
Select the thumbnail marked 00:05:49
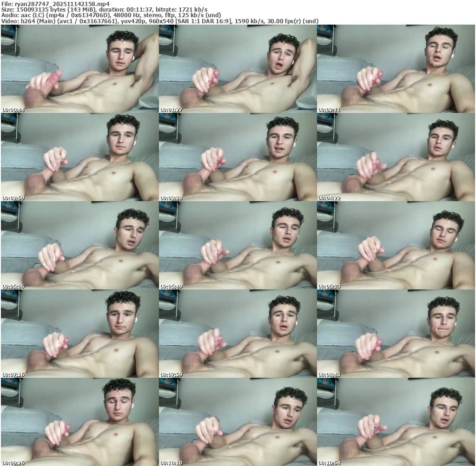pos(238,245)
